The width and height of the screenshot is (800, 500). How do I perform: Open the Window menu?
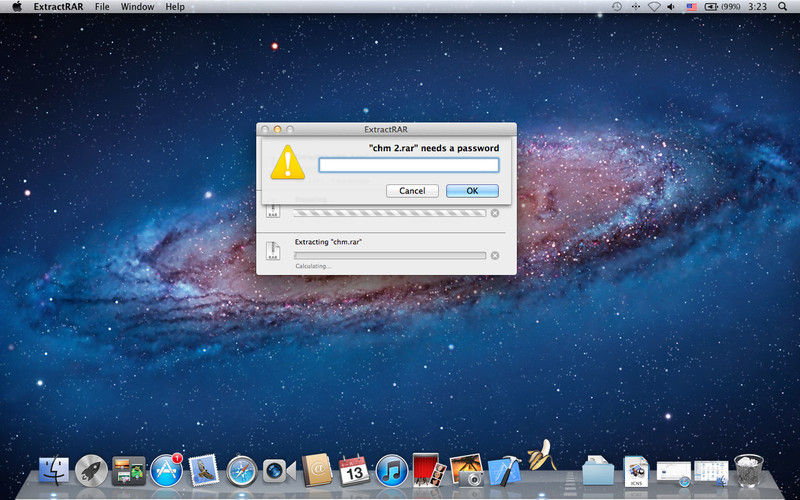click(x=137, y=7)
